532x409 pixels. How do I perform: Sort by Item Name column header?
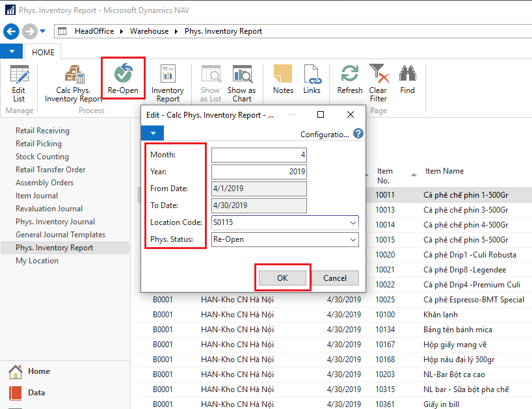coord(444,171)
